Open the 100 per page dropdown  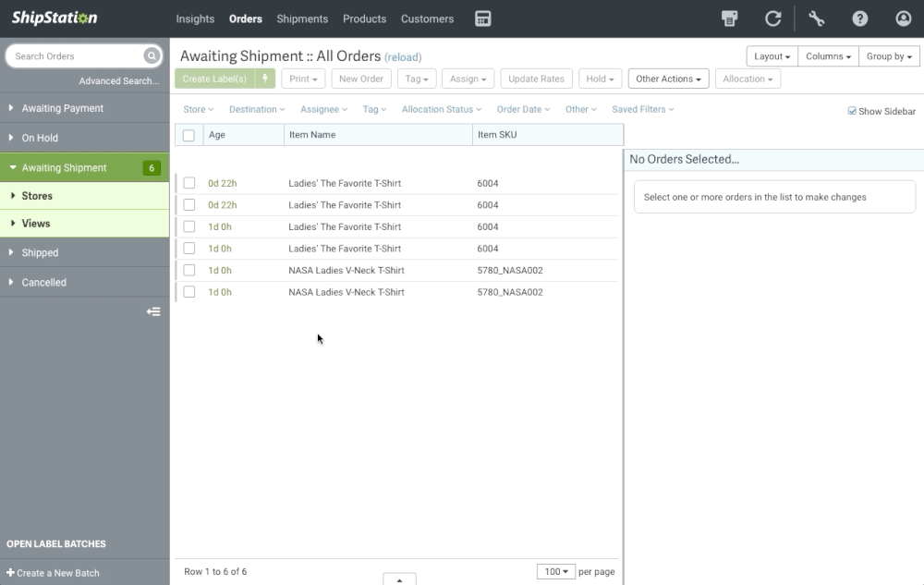click(x=555, y=572)
